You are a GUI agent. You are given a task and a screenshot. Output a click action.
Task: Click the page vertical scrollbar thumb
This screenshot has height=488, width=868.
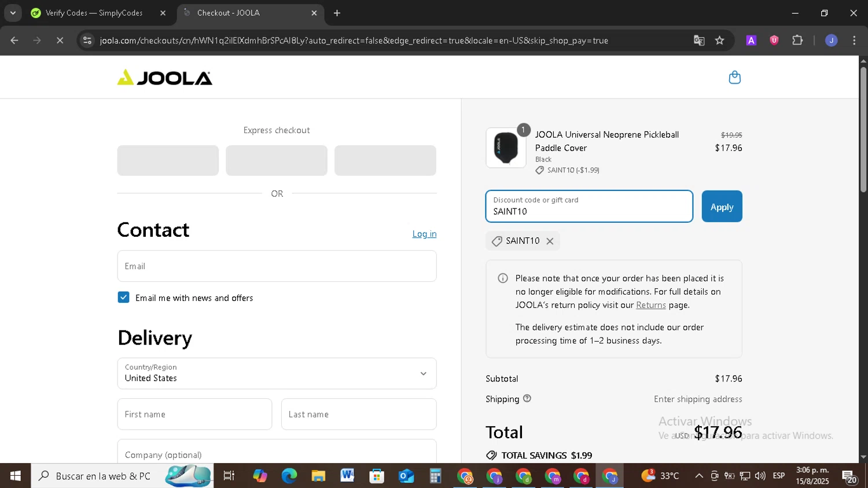click(863, 129)
